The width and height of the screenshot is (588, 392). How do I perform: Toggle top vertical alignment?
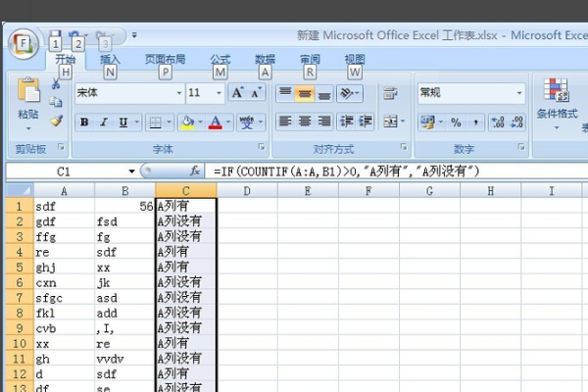[285, 93]
